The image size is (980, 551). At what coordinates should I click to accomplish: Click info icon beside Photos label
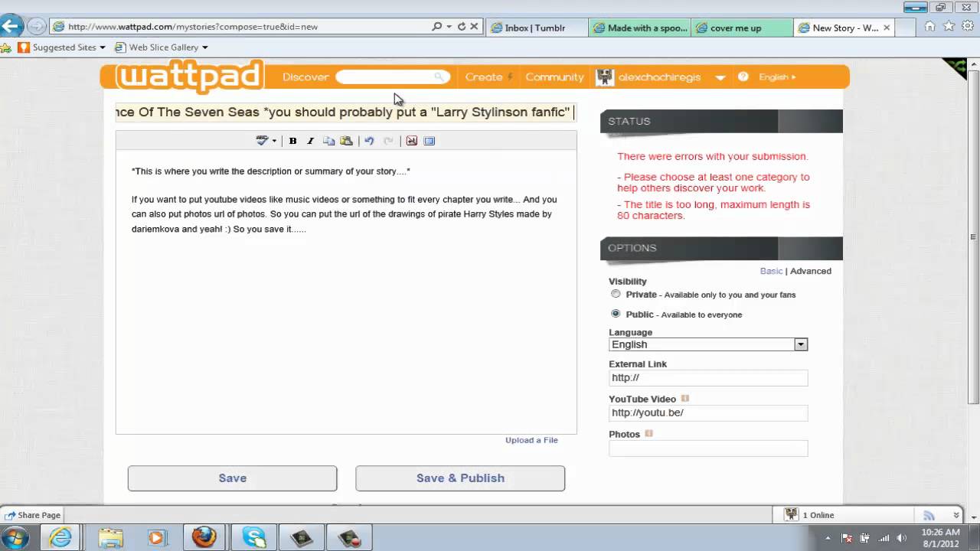[648, 434]
